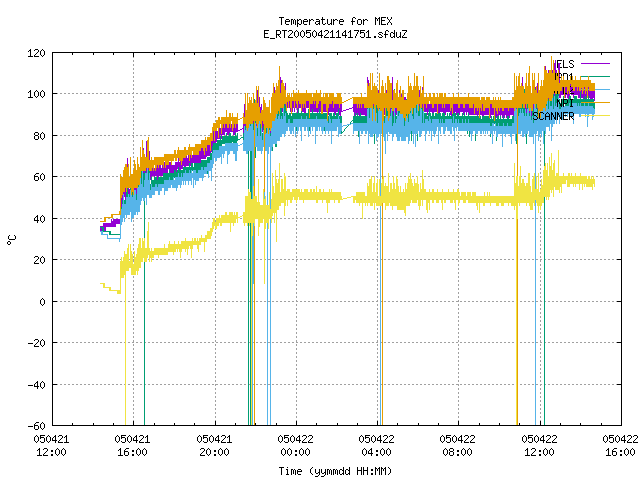
Task: Click the y-axis value '-40'
Action: [x=36, y=385]
